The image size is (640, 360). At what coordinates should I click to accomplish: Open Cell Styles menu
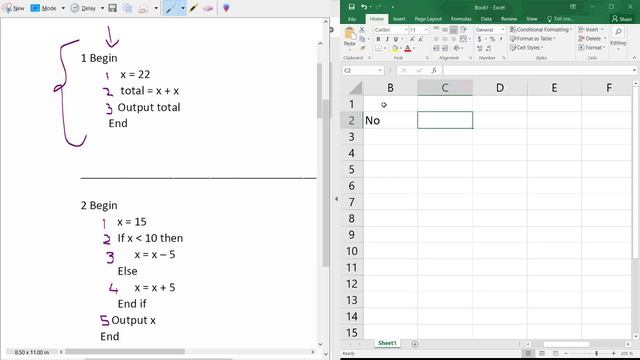pyautogui.click(x=527, y=48)
